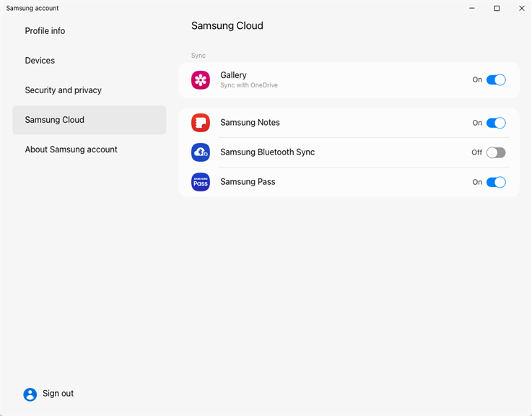The image size is (532, 416).
Task: Disable Samsung Notes sync toggle
Action: coord(496,123)
